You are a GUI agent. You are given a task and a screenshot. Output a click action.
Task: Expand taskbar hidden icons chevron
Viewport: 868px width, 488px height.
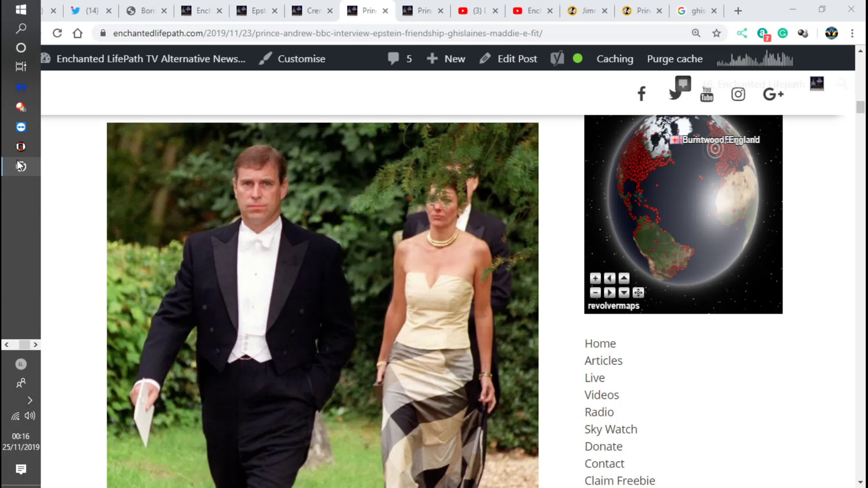tap(30, 400)
